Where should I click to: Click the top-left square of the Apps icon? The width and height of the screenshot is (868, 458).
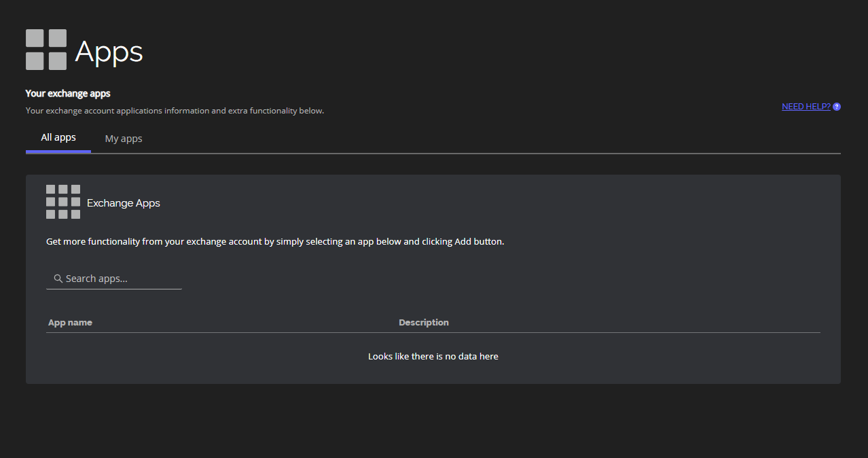(35, 38)
